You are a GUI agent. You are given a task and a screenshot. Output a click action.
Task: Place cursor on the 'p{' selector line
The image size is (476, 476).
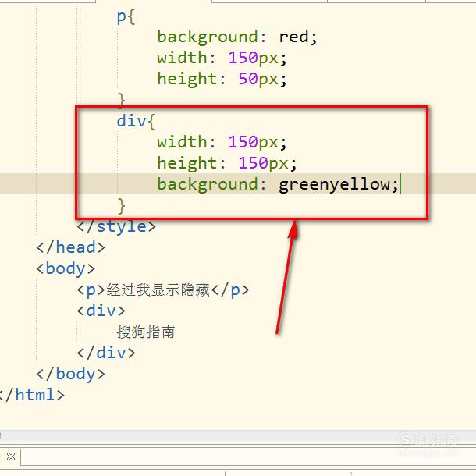point(126,16)
